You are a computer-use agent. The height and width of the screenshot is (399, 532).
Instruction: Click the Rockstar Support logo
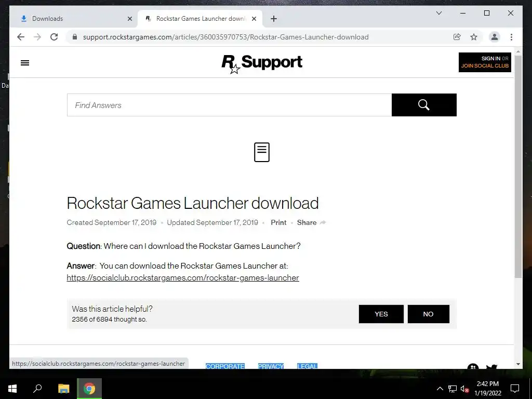point(262,63)
